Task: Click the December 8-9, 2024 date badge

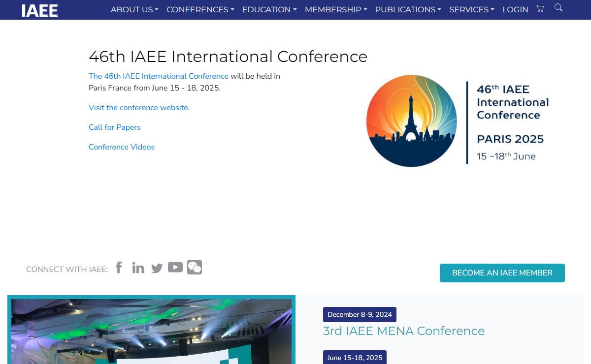Action: tap(360, 315)
